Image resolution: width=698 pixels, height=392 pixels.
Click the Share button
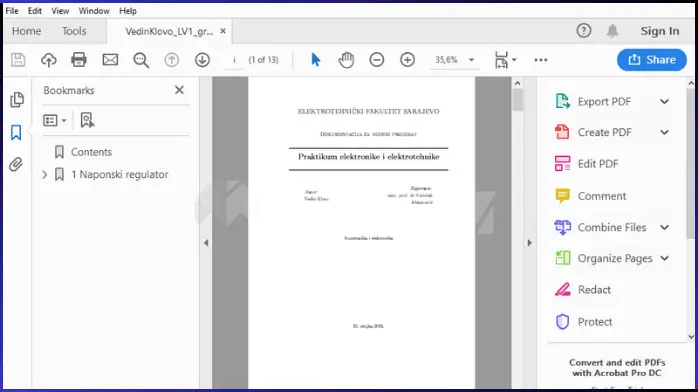[x=652, y=60]
